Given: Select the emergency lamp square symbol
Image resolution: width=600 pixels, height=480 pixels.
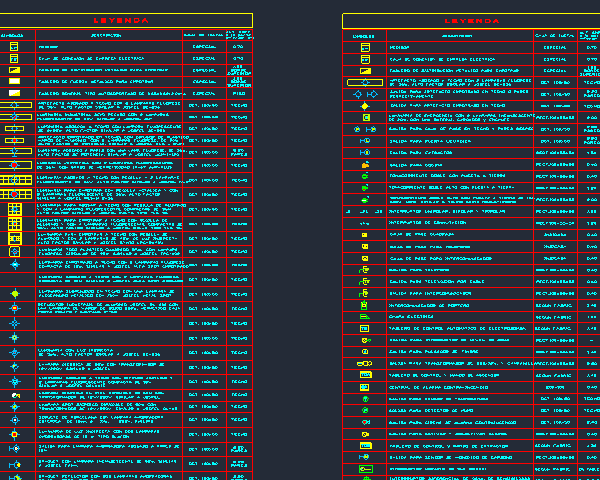Looking at the screenshot, I should (366, 118).
